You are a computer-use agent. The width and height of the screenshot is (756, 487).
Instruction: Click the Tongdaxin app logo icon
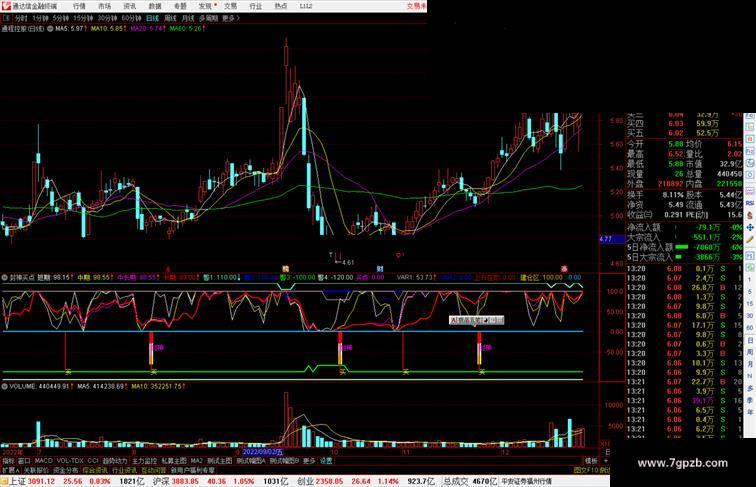(x=6, y=6)
